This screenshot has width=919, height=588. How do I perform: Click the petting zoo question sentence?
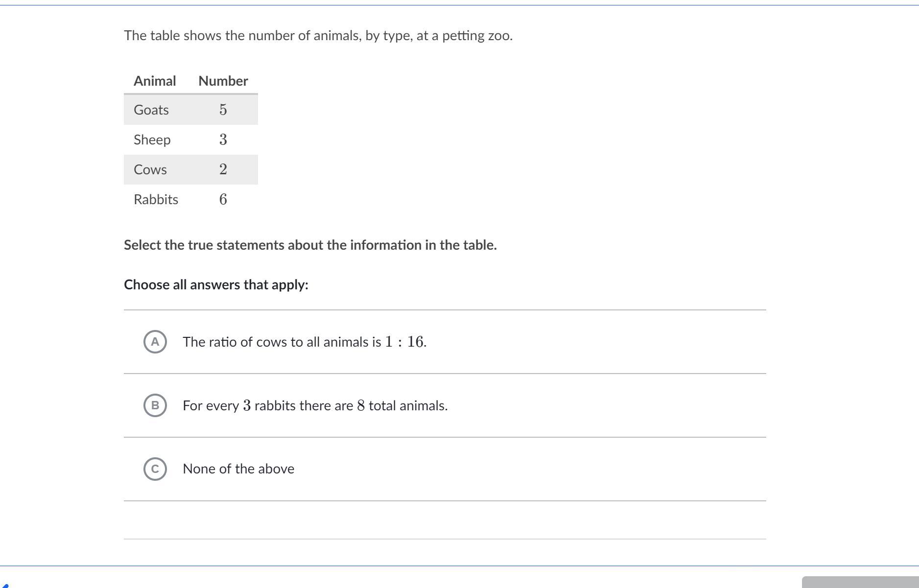[x=318, y=36]
